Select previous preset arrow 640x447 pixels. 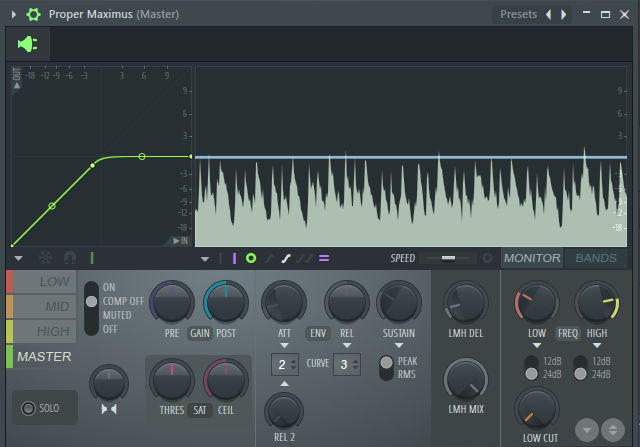click(x=549, y=15)
